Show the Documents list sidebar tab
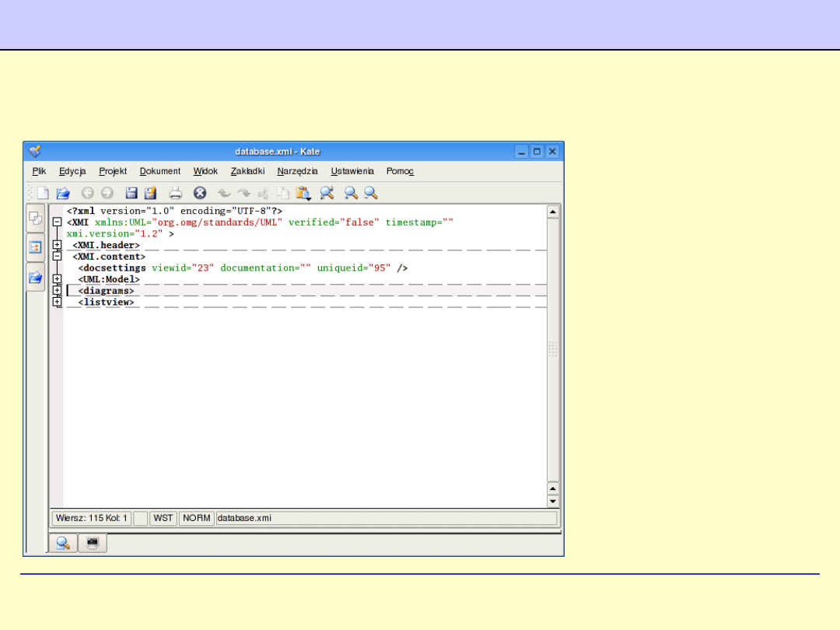Image resolution: width=840 pixels, height=630 pixels. pos(36,219)
